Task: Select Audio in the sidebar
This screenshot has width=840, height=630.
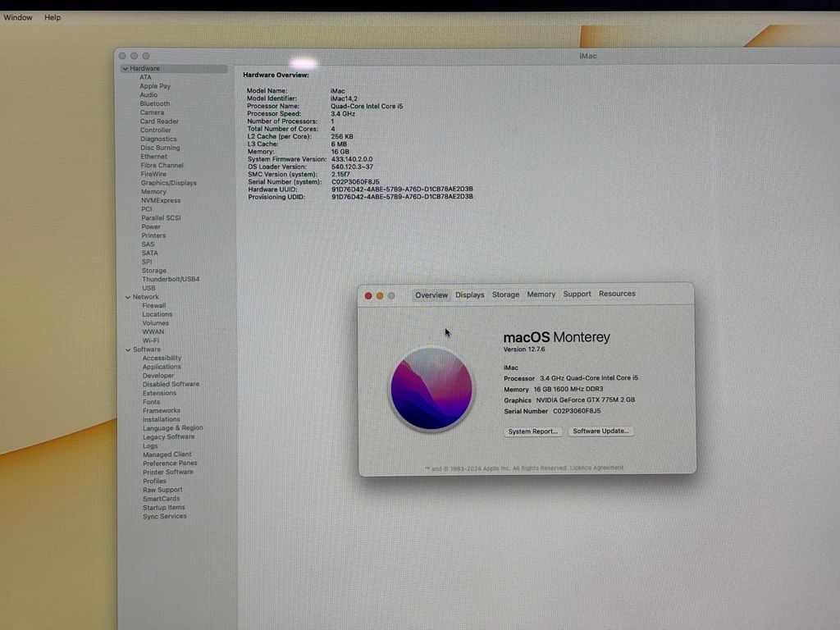Action: click(148, 95)
